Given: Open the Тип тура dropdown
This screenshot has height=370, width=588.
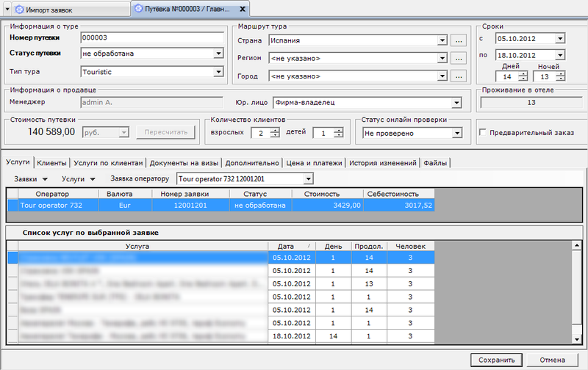Looking at the screenshot, I should click(x=218, y=72).
